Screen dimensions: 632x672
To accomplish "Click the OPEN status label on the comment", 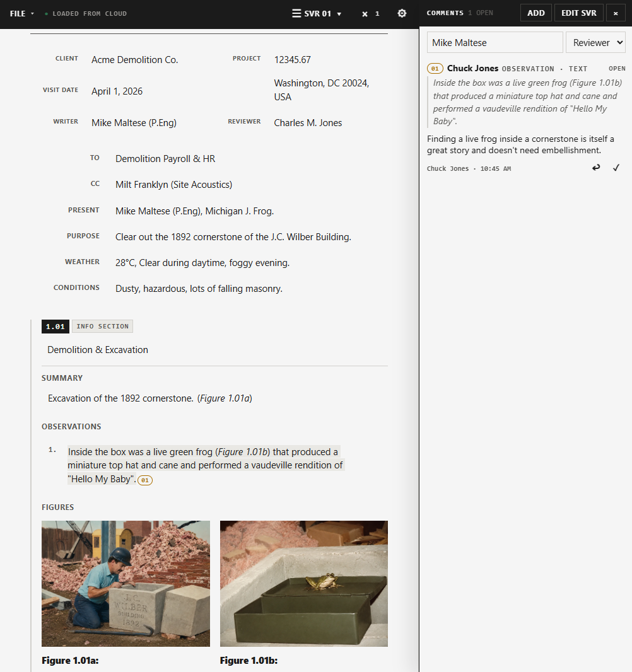I will click(x=617, y=69).
